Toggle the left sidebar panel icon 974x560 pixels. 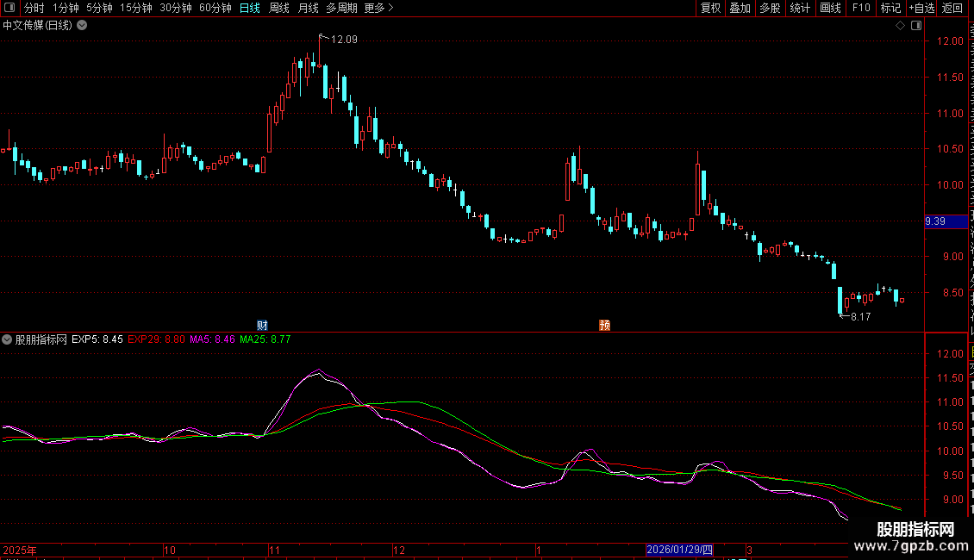pos(9,8)
